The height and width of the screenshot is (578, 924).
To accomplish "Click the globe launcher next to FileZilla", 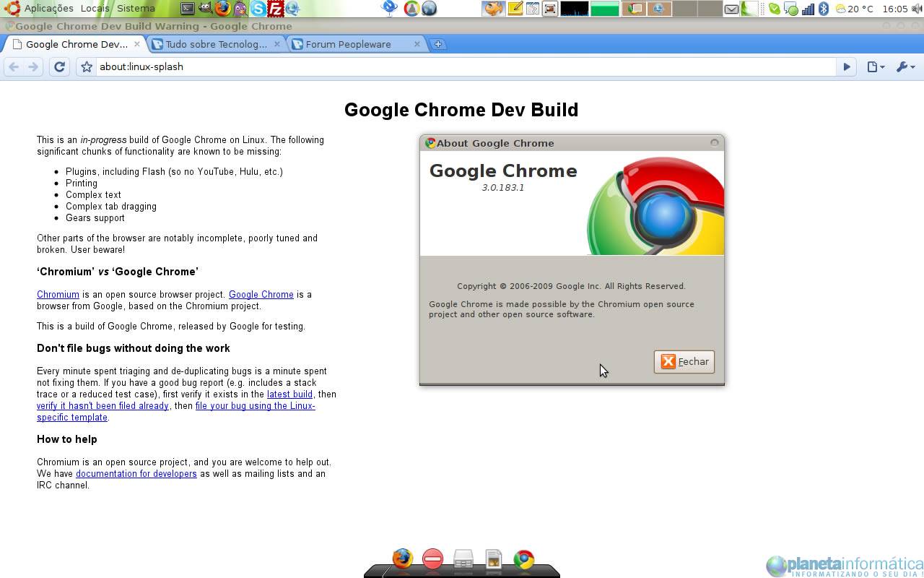I will point(292,9).
